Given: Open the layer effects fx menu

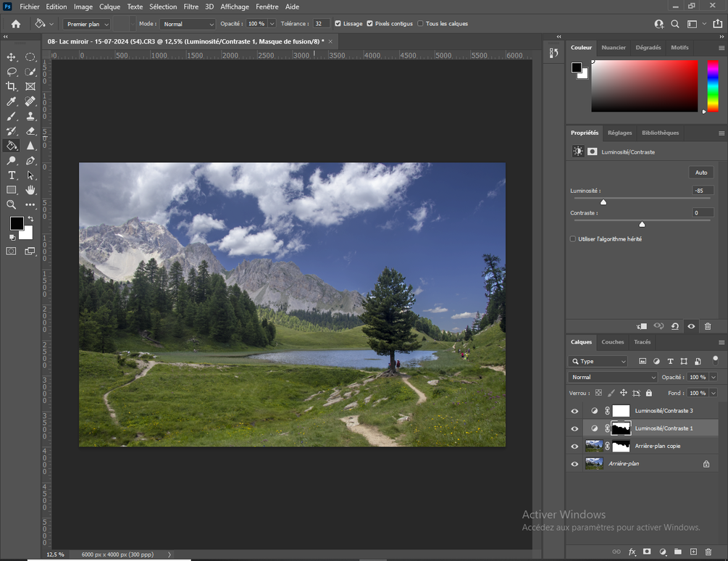Looking at the screenshot, I should 632,552.
